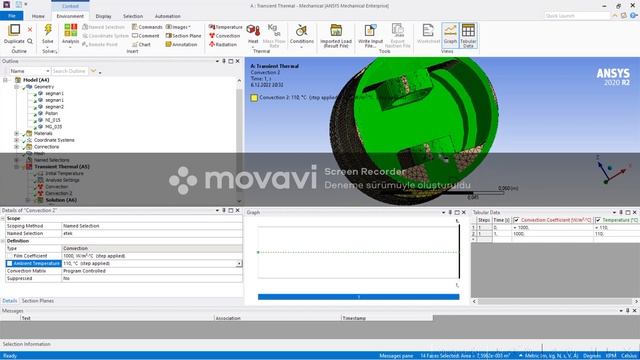This screenshot has height=360, width=640.
Task: Select Solution (A6) in the outline
Action: 61,200
